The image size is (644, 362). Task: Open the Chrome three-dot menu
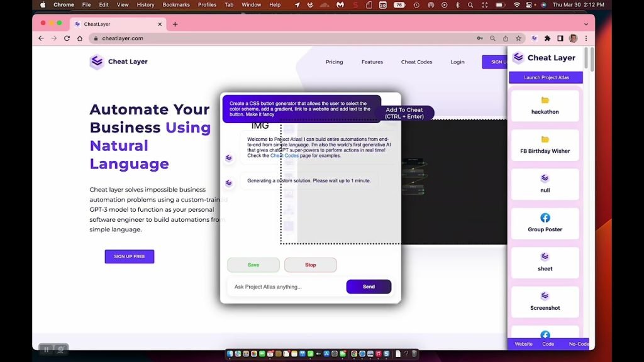pos(586,38)
